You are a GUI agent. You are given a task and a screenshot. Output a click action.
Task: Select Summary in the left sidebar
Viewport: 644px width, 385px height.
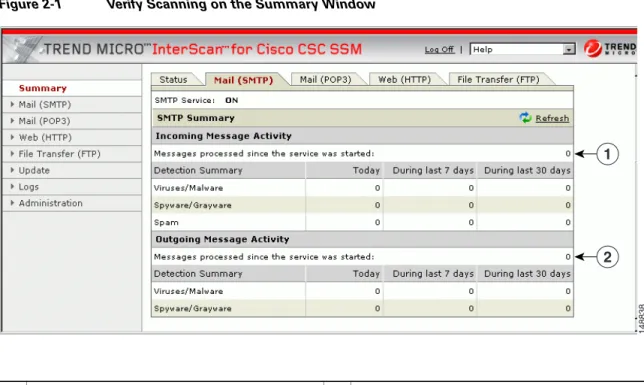coord(43,88)
